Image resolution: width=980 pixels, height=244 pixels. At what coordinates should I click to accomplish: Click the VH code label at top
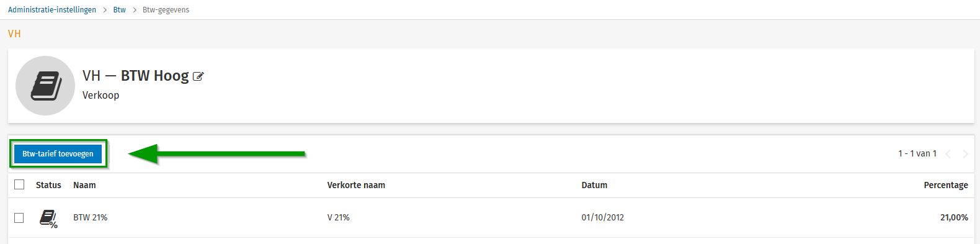coord(14,34)
